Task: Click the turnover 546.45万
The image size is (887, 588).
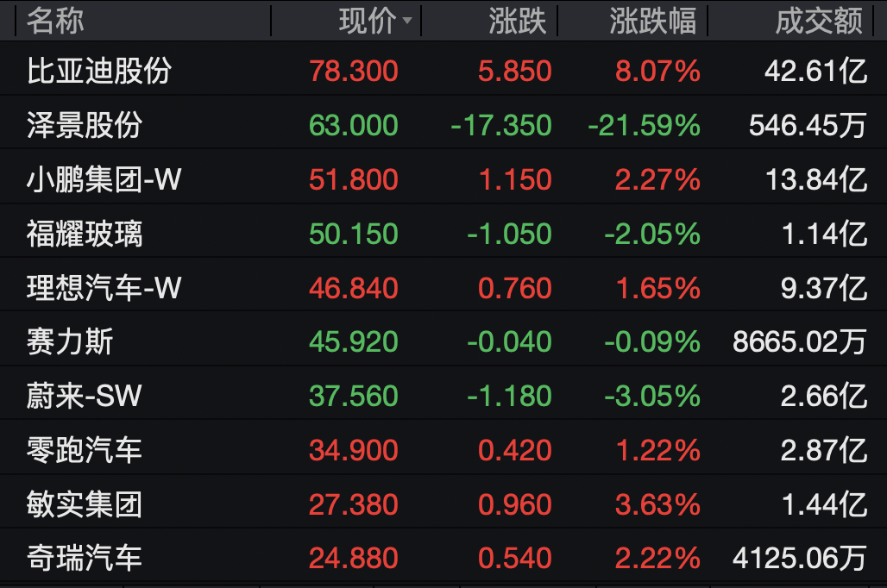Action: (x=808, y=125)
